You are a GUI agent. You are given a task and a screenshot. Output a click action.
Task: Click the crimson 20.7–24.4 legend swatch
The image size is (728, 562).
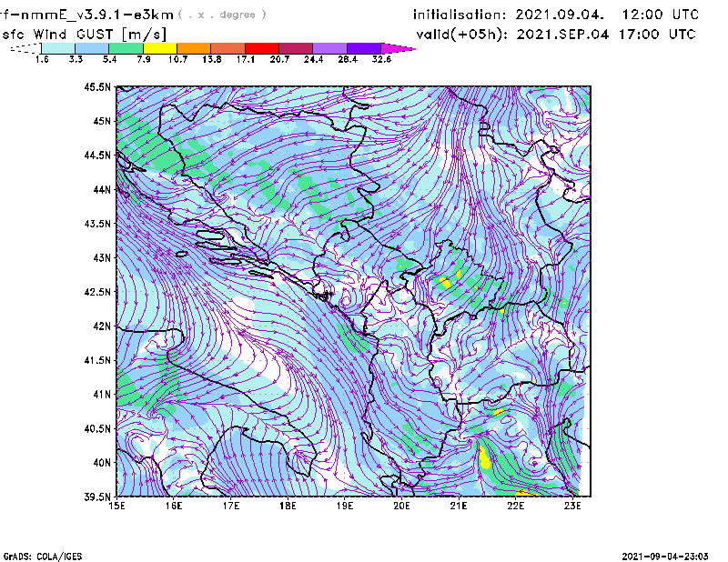point(296,48)
